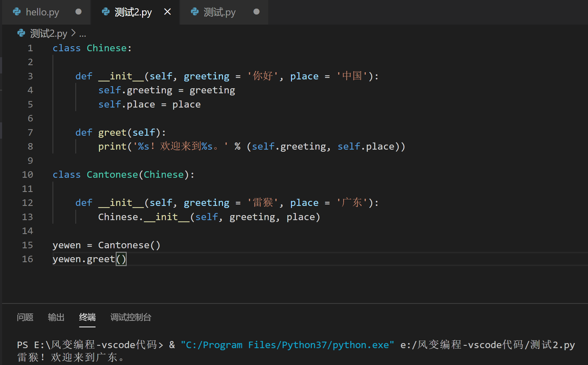Expand breadcrumb chevron after 测试2.py

(73, 33)
